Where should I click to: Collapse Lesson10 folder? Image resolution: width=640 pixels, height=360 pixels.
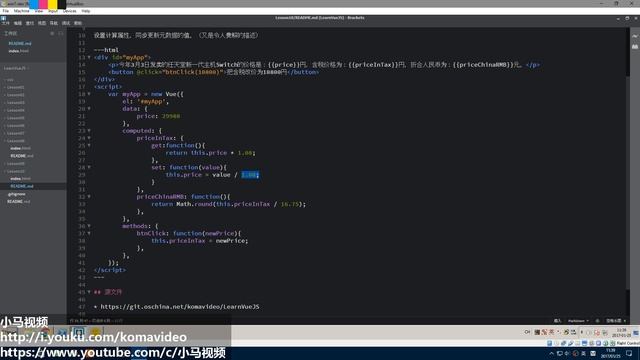click(x=16, y=171)
